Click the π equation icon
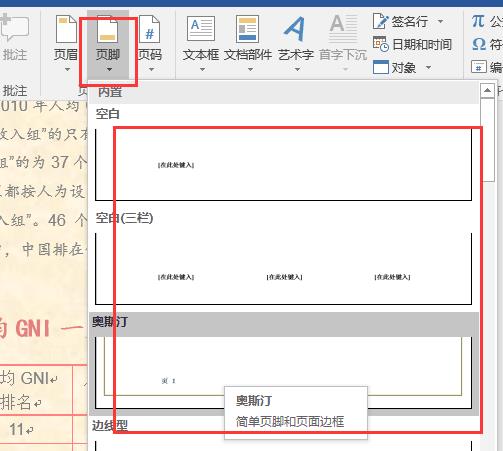This screenshot has height=451, width=503. pyautogui.click(x=478, y=21)
